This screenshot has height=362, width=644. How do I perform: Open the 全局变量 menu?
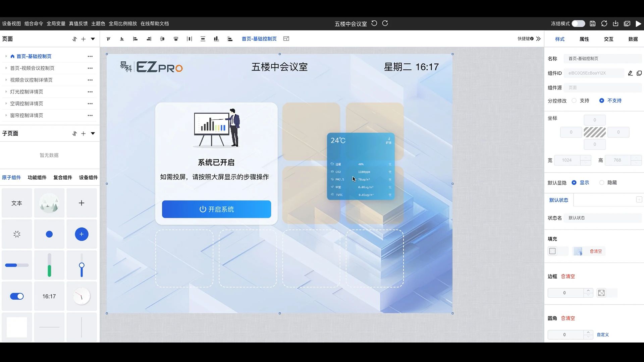tap(56, 23)
